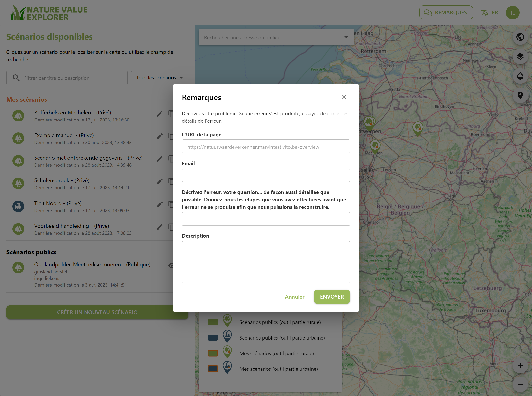Click legend pin for Scénarios publics urbaine
532x396 pixels.
pyautogui.click(x=227, y=336)
